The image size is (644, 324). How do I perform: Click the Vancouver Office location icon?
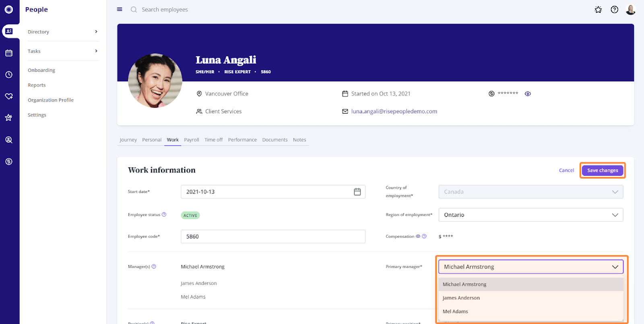[x=199, y=93]
